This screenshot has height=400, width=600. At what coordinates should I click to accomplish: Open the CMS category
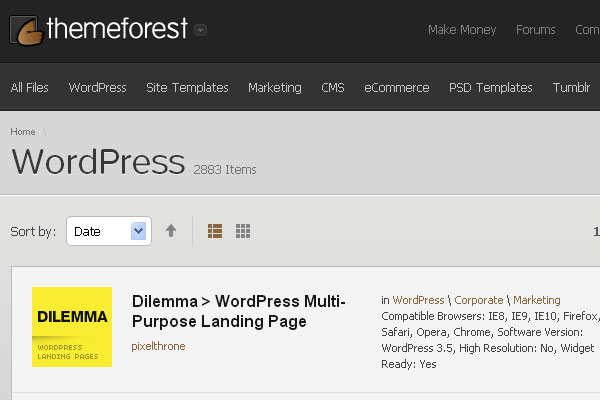333,88
